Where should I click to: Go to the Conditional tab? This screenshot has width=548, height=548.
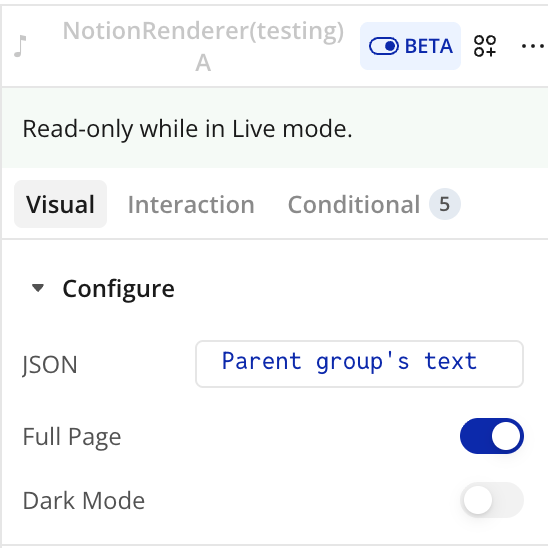(354, 204)
